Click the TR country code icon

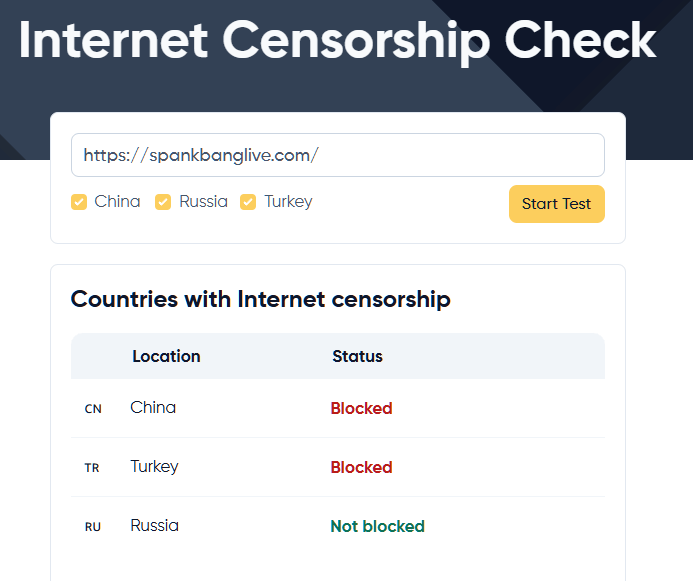click(92, 468)
